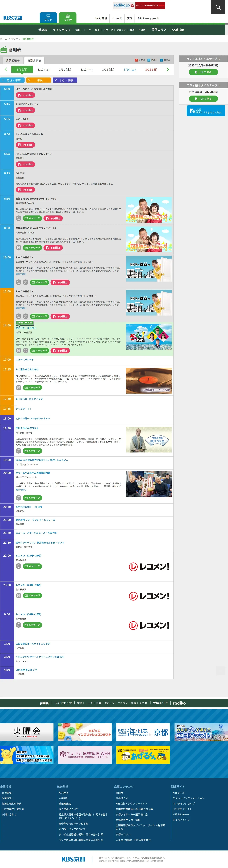Screen dimensions: 228x868
Task: Click the radiko button for さらピン！キョウト
Action: [x=60, y=351]
